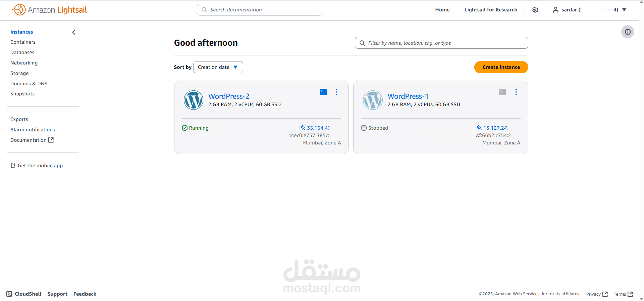Click the WordPress-1 IPv6 address text
This screenshot has height=301, width=644.
(494, 135)
